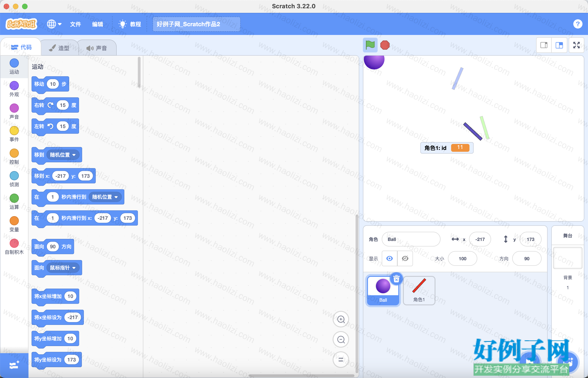Switch to the 声音 tab

tap(97, 48)
